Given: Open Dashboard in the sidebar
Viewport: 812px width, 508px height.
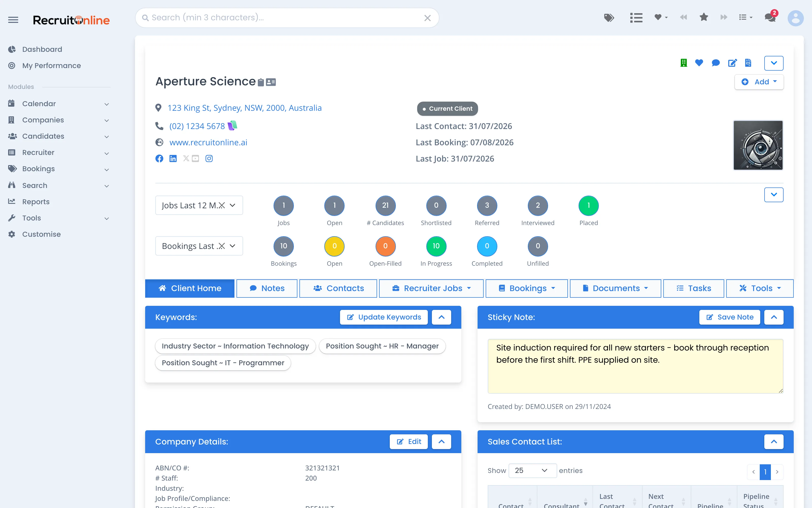Looking at the screenshot, I should [x=42, y=49].
